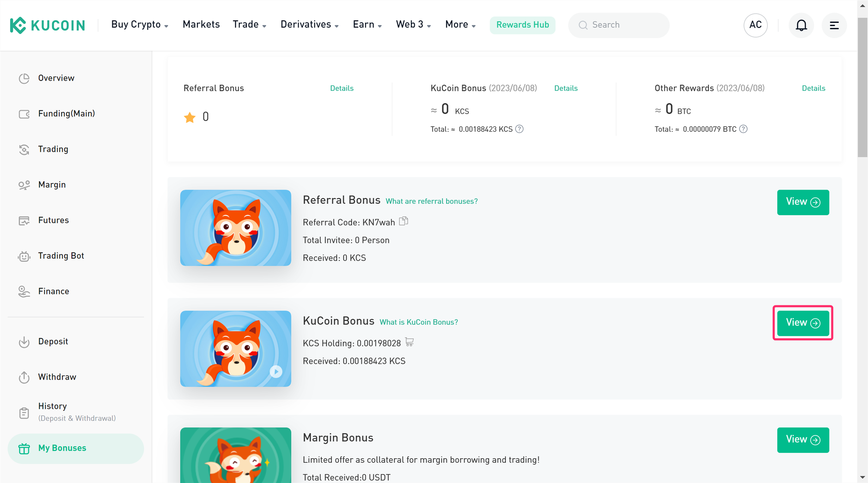Viewport: 868px width, 483px height.
Task: Open Referral Bonus Details link
Action: coord(341,88)
